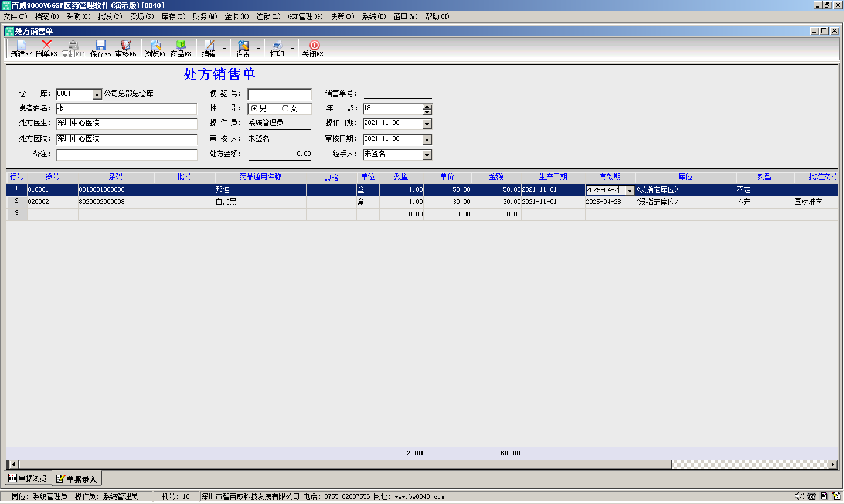844x504 pixels.
Task: Open the 财务 (Finance) menu
Action: [205, 16]
